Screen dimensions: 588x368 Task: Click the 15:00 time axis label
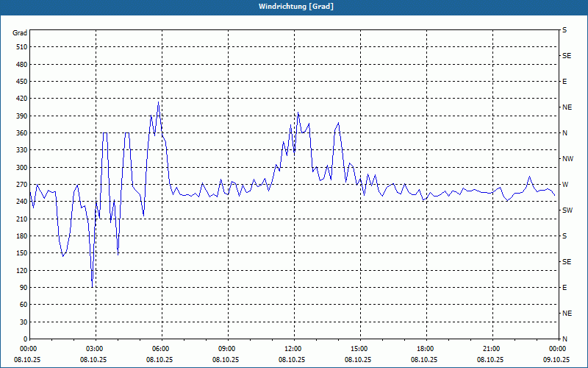[359, 348]
